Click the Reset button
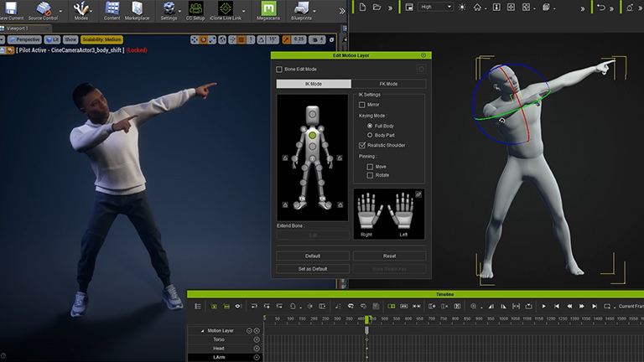644x362 pixels. [x=389, y=256]
